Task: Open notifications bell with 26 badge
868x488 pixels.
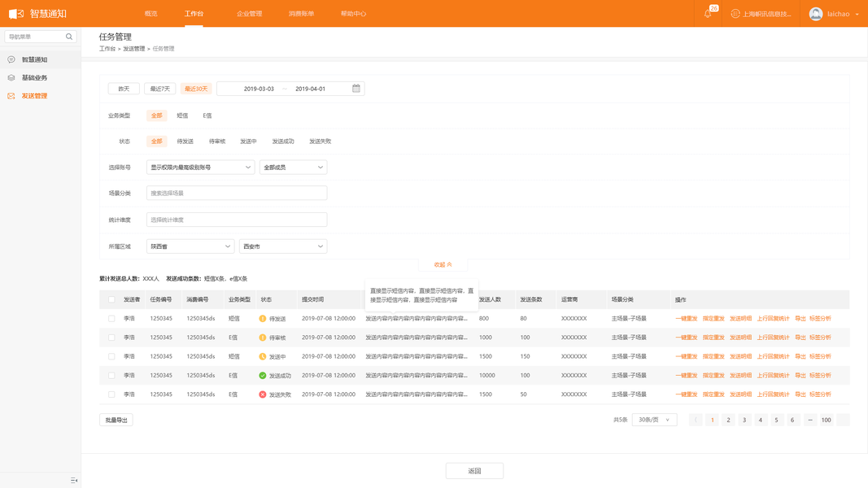Action: click(x=708, y=13)
